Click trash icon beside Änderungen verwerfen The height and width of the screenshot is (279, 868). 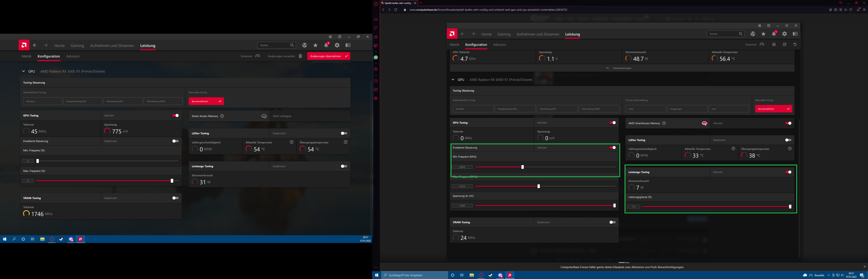point(300,56)
